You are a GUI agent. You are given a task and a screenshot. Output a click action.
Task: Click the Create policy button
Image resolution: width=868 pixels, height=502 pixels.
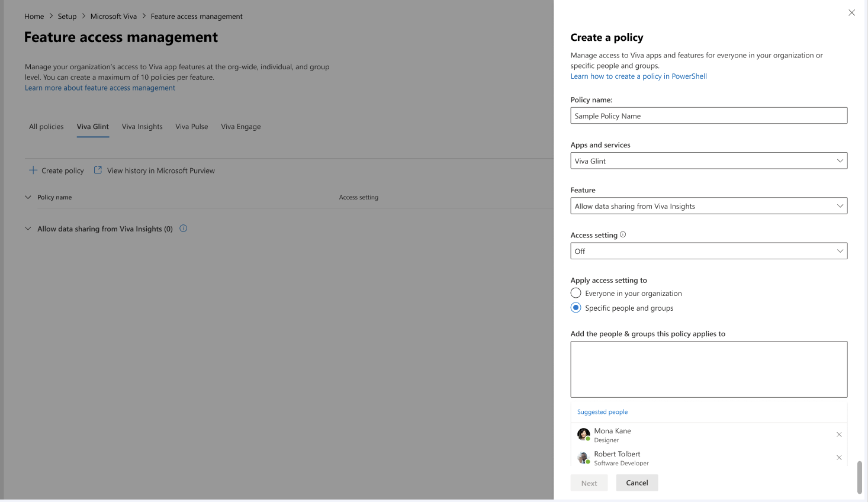pyautogui.click(x=57, y=170)
